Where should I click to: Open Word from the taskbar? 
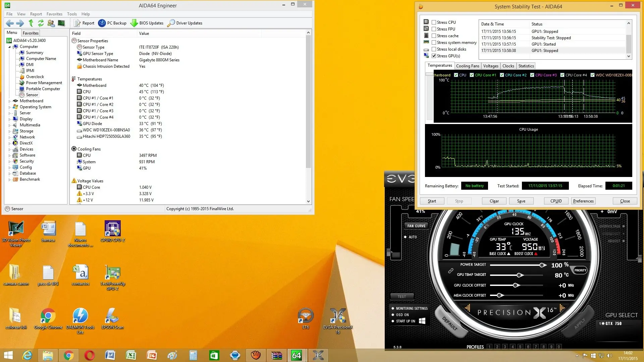(x=110, y=355)
